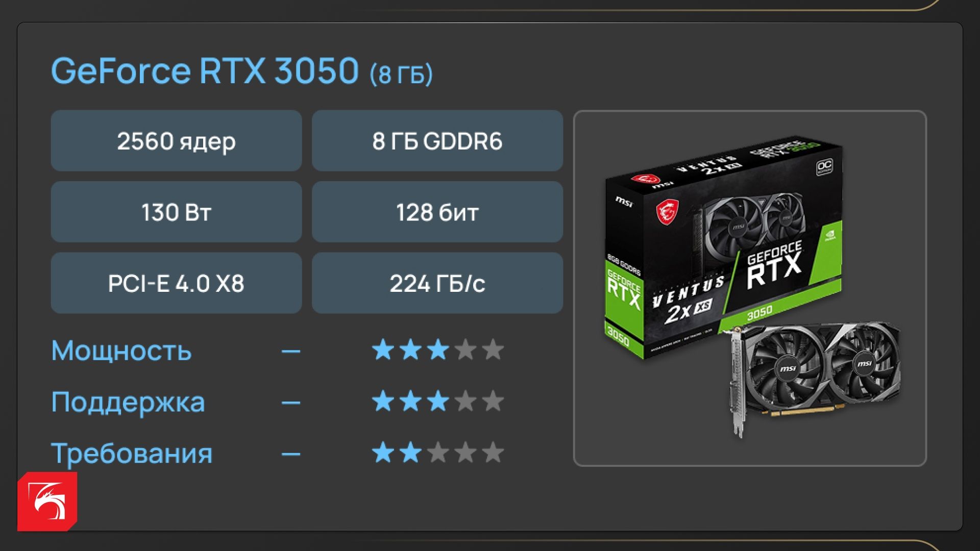Click first star in Мощность rating

pos(383,350)
